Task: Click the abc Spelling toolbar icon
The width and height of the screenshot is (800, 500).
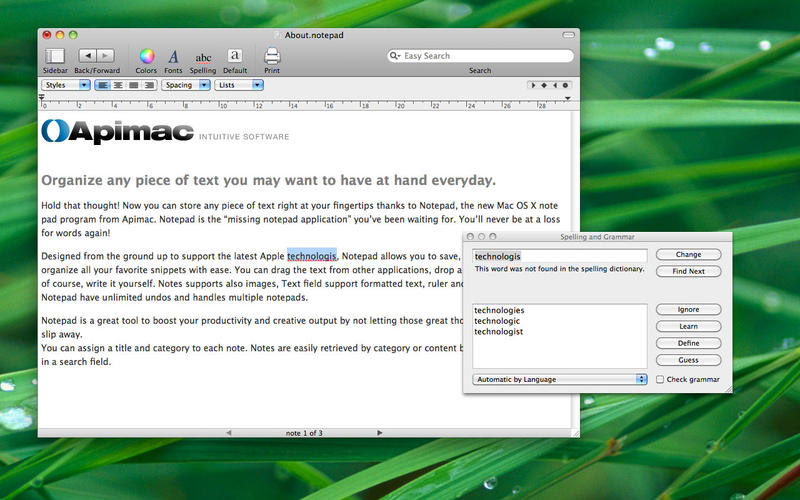Action: pos(203,58)
